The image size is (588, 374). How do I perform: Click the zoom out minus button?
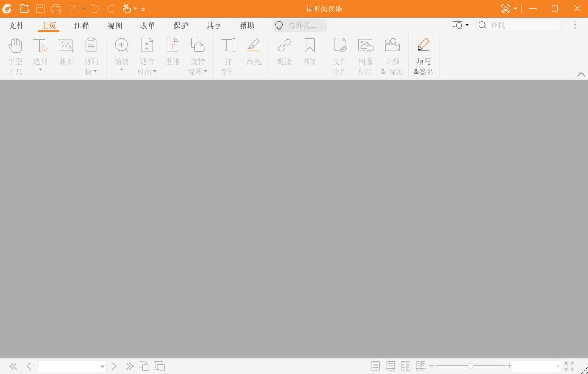pyautogui.click(x=432, y=366)
